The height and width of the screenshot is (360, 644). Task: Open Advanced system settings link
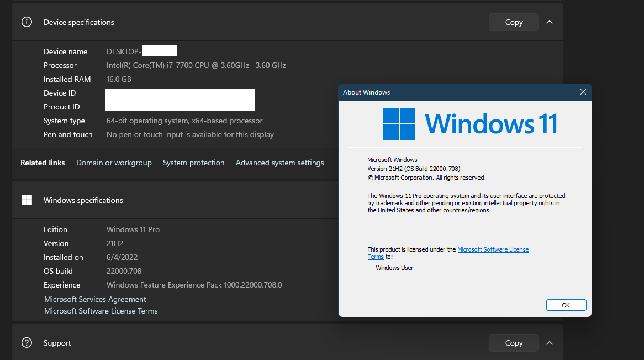pos(279,163)
